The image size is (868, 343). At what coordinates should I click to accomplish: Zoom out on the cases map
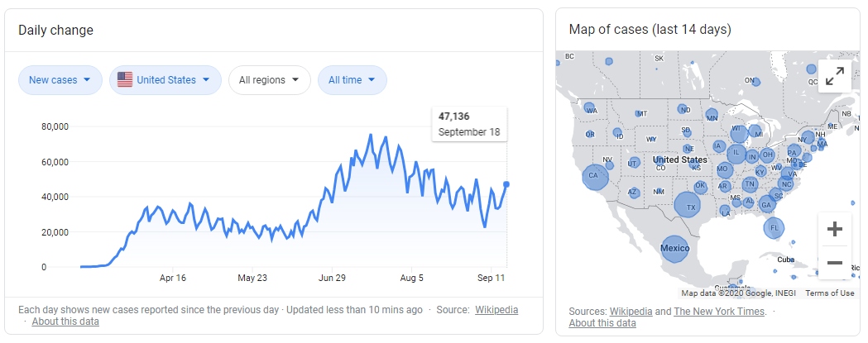(834, 263)
